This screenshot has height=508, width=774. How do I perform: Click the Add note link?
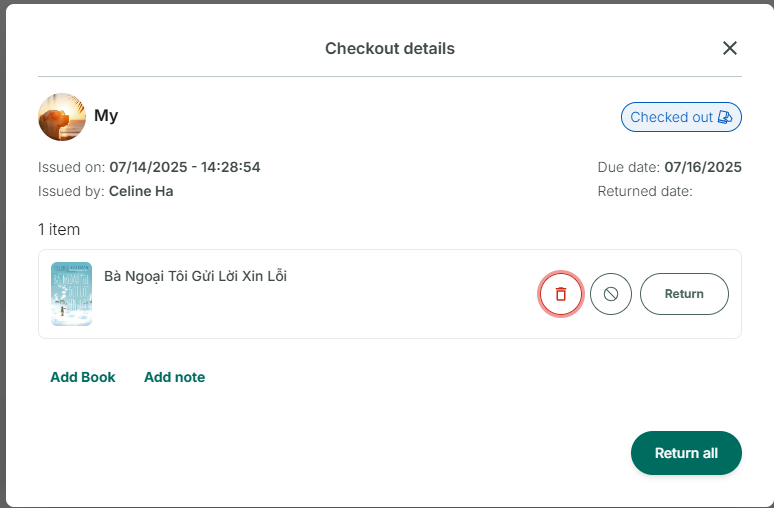pos(174,377)
